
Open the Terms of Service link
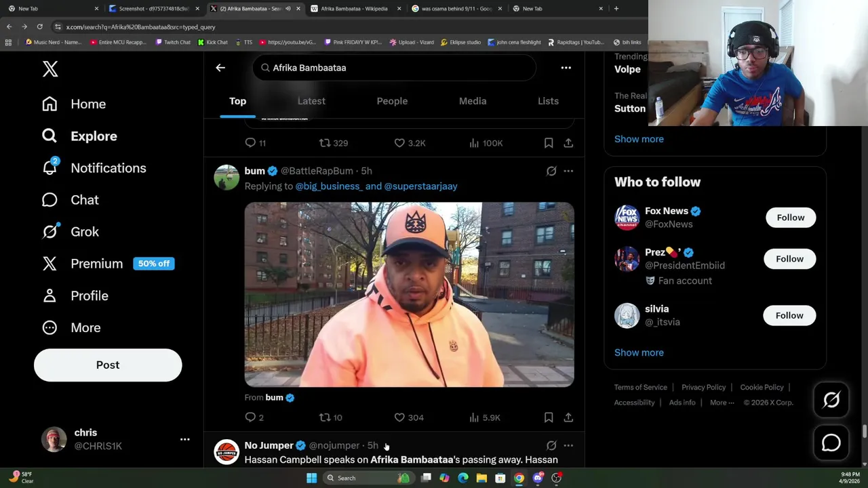coord(641,387)
